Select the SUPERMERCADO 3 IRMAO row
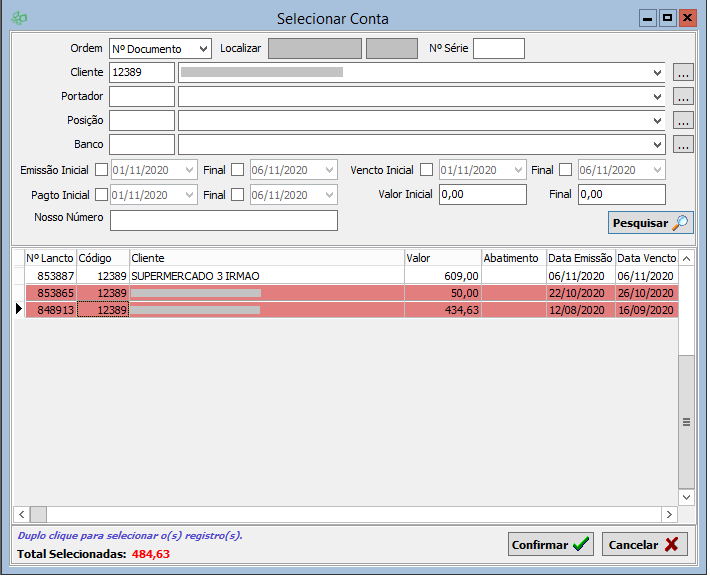This screenshot has height=577, width=710. coord(265,275)
